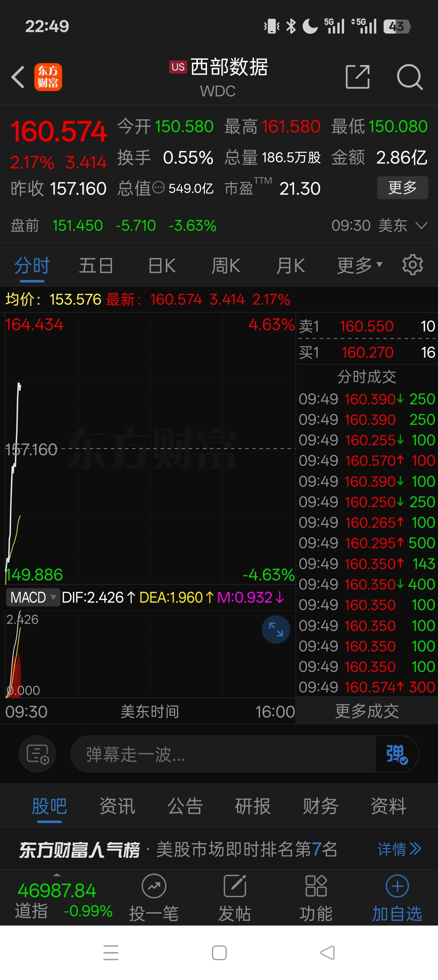Tap the 更多 quote details button
Viewport: 438px width, 980px height.
click(402, 188)
